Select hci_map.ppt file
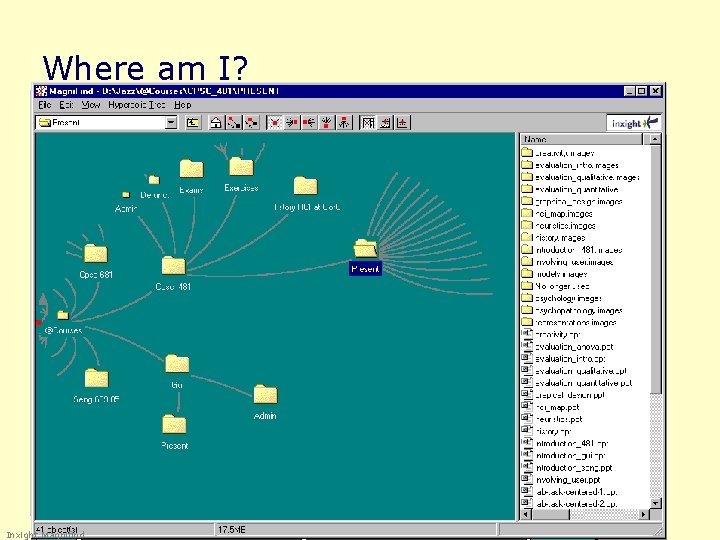 click(x=551, y=407)
